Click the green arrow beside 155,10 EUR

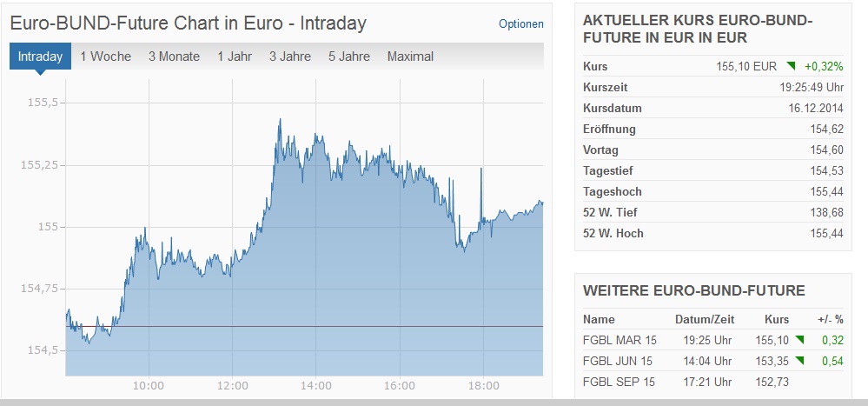(791, 66)
